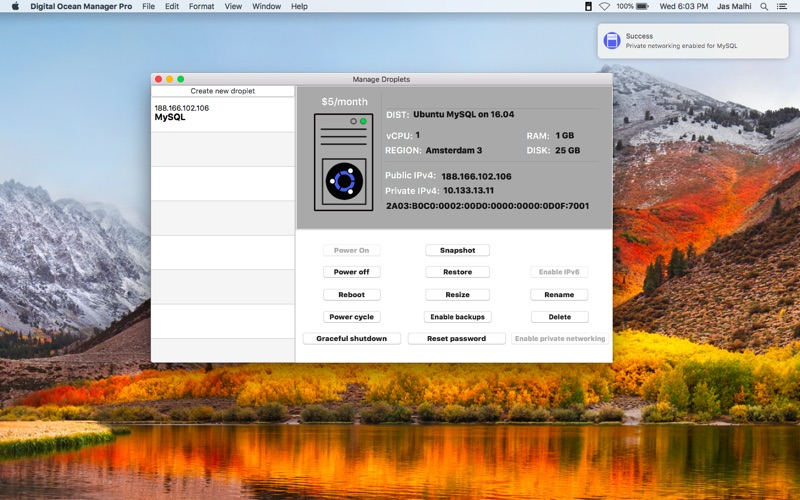This screenshot has height=500, width=800.
Task: Click the Power cycle button
Action: 352,317
